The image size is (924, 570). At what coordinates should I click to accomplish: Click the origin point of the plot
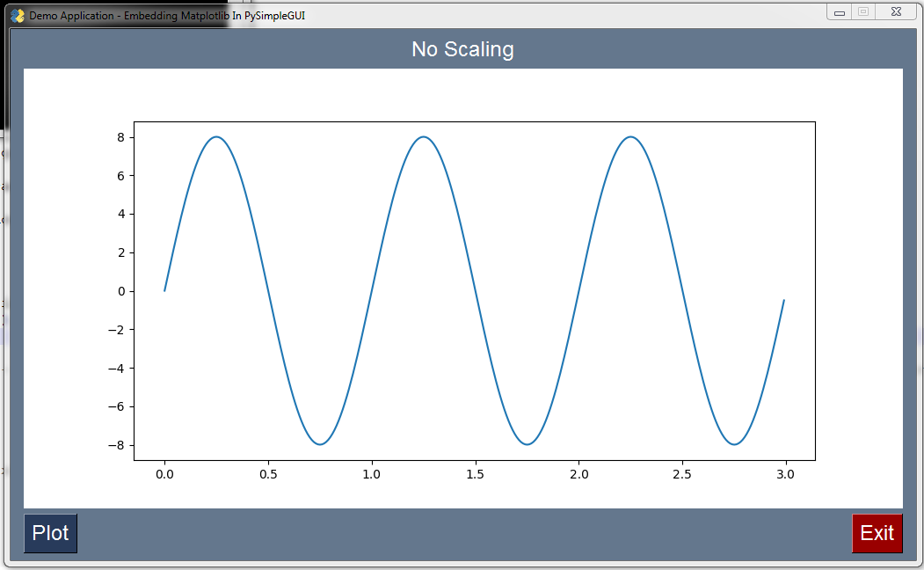(164, 290)
